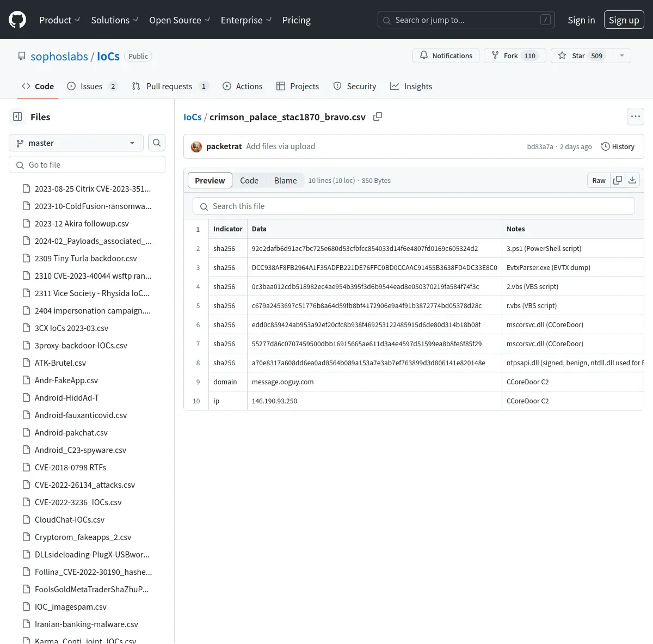Focus the Search this file field
Screen dimensions: 653x644
point(414,206)
